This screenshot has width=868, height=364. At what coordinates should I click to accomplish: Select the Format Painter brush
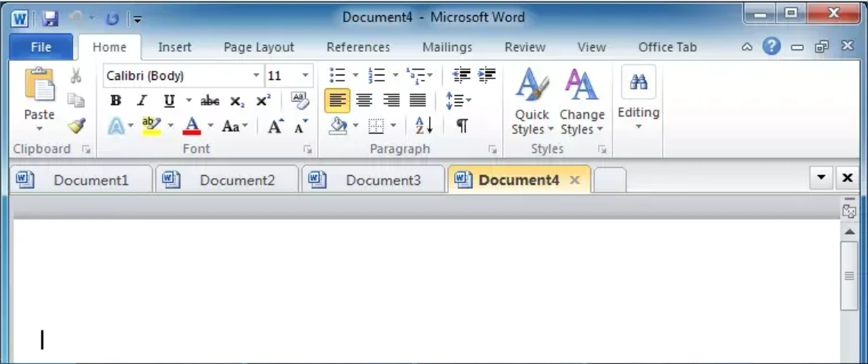click(76, 126)
